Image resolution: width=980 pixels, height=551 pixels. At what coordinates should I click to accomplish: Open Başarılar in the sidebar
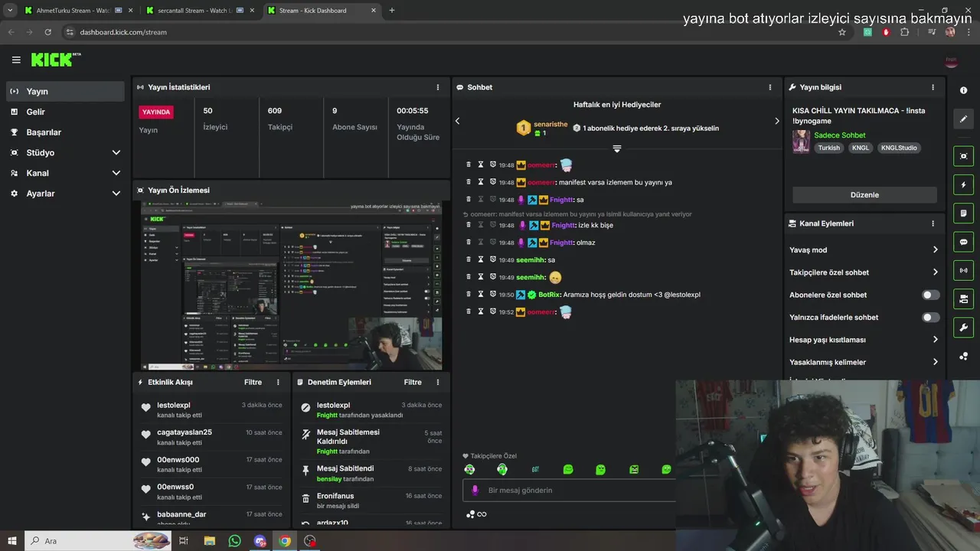click(x=65, y=132)
